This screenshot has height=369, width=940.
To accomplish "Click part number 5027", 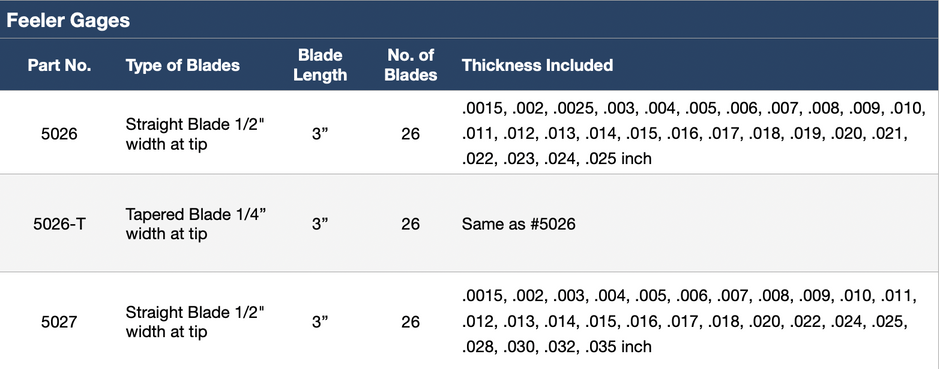I will [59, 322].
